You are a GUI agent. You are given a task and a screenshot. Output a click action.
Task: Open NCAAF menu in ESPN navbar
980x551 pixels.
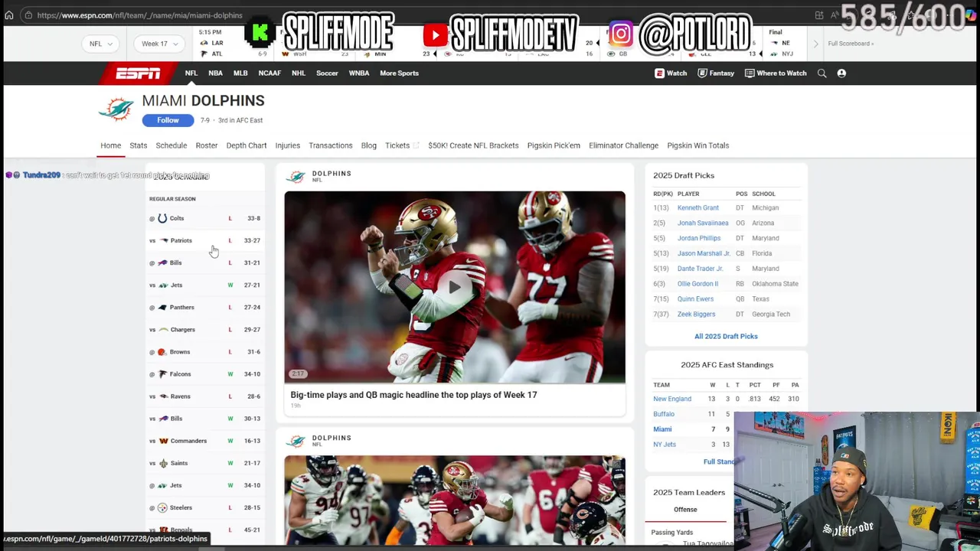[x=269, y=73]
